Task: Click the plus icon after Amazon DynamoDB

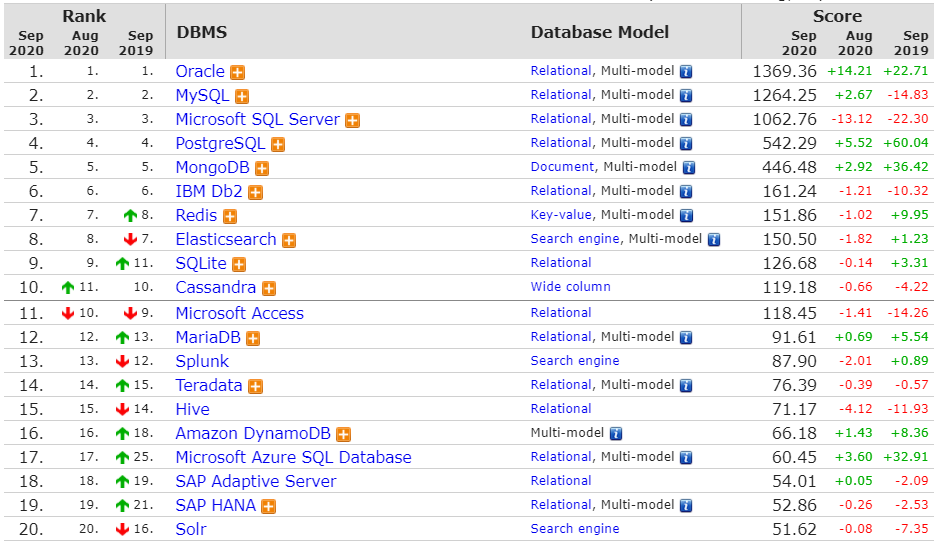Action: [344, 435]
